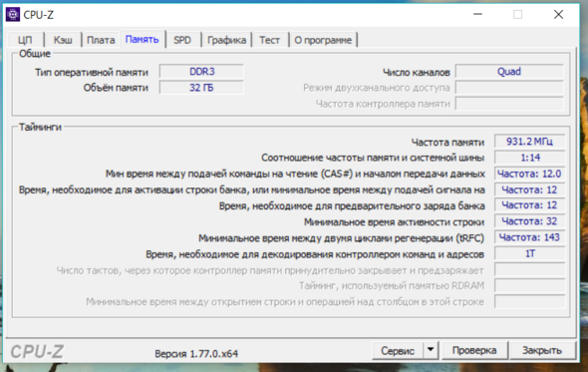
Task: Click the Quad channels field
Action: pyautogui.click(x=509, y=72)
